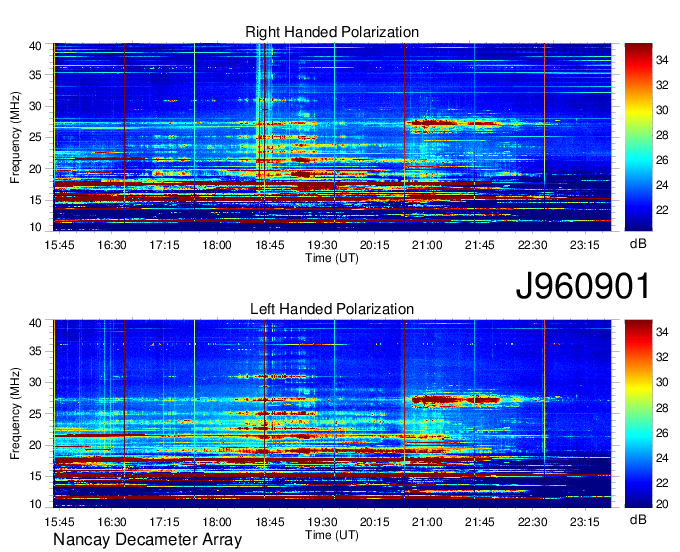Click the dB label under the bottom colorbar
680x552 pixels.
tap(638, 520)
